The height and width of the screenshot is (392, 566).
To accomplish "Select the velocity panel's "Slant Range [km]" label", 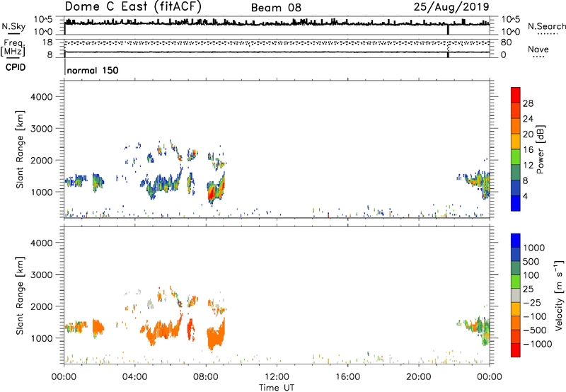I will (x=20, y=295).
